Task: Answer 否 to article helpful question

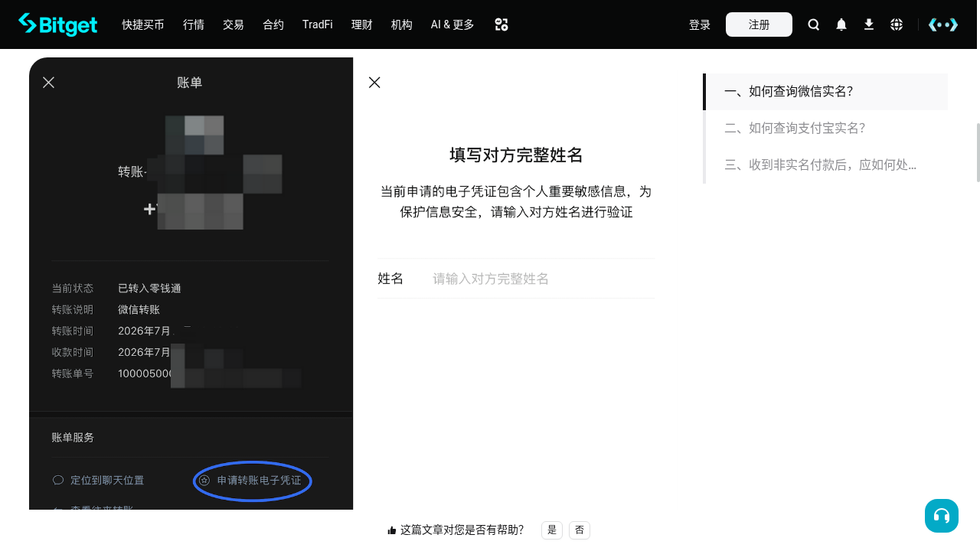Action: (580, 530)
